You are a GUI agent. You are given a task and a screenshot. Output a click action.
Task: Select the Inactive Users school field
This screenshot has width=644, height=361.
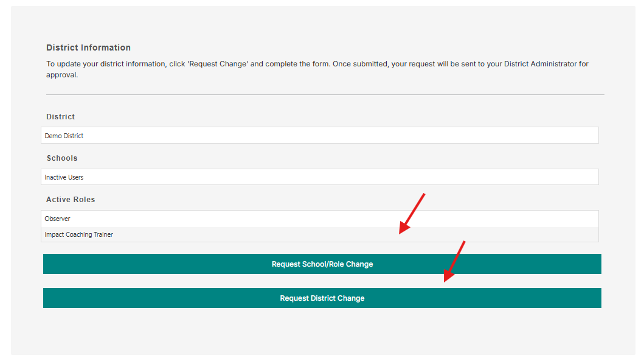coord(319,177)
